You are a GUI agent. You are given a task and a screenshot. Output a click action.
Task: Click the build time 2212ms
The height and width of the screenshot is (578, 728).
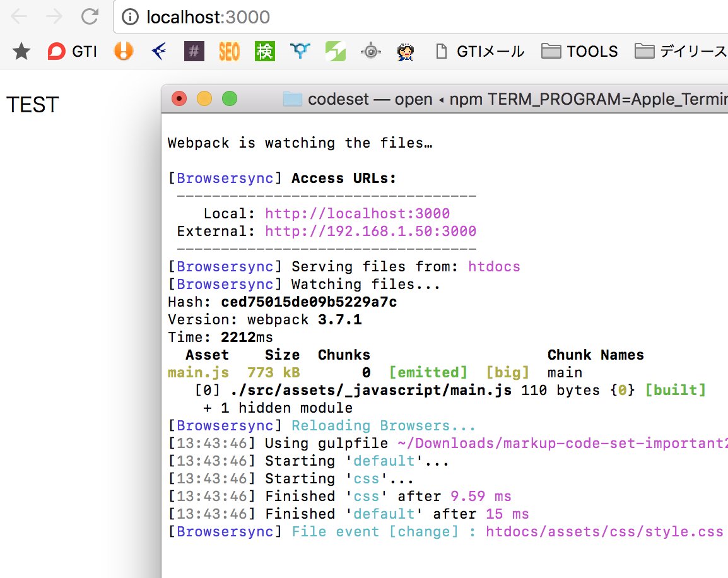(x=247, y=337)
